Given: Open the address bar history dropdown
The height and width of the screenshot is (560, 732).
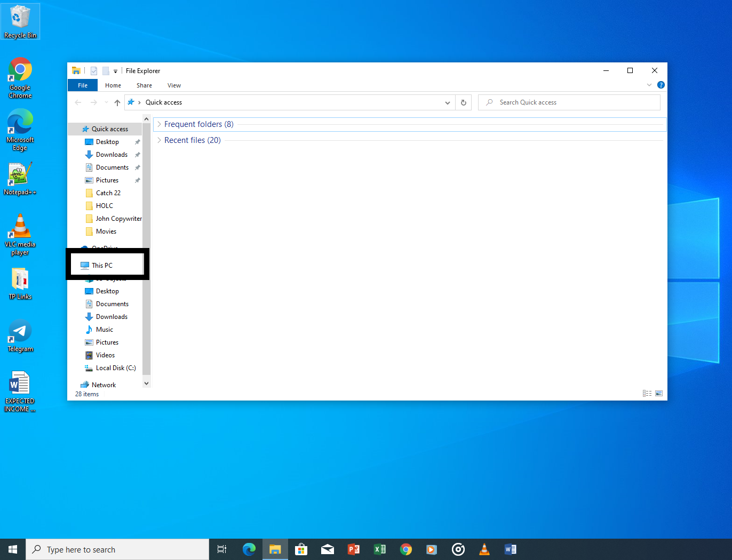Looking at the screenshot, I should tap(448, 102).
